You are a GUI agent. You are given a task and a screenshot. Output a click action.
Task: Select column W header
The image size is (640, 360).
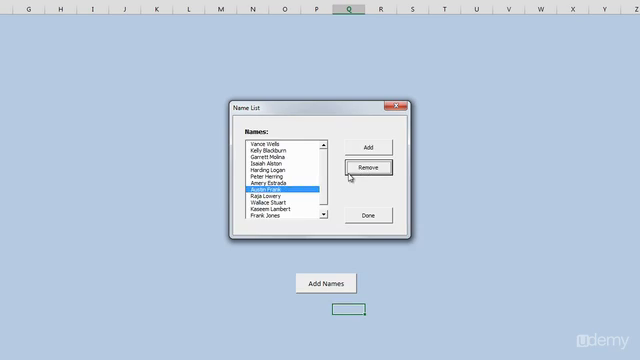click(x=541, y=9)
